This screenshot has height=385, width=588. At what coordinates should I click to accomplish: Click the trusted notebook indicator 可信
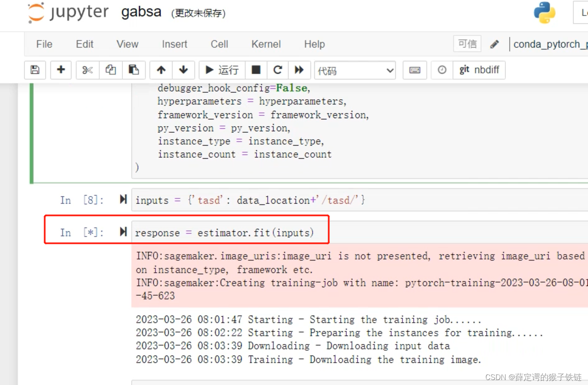467,44
